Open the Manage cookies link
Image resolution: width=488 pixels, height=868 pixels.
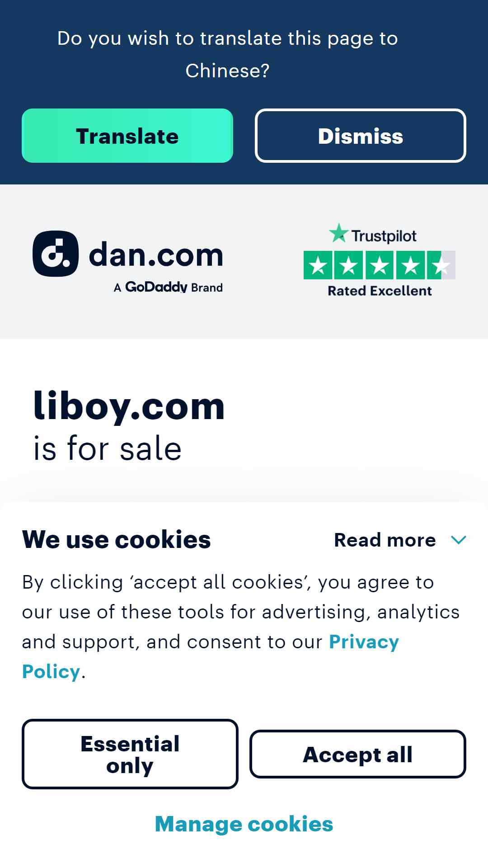pos(244,824)
